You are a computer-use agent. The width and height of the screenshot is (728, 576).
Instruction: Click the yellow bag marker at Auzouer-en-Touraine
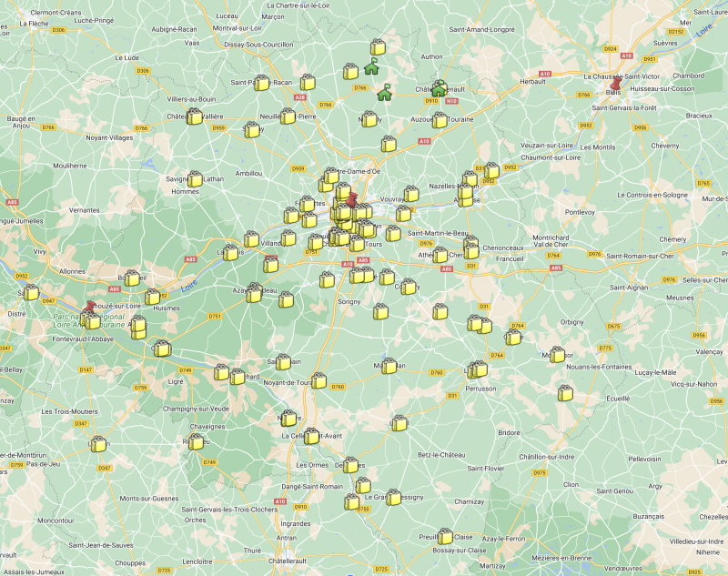click(440, 120)
